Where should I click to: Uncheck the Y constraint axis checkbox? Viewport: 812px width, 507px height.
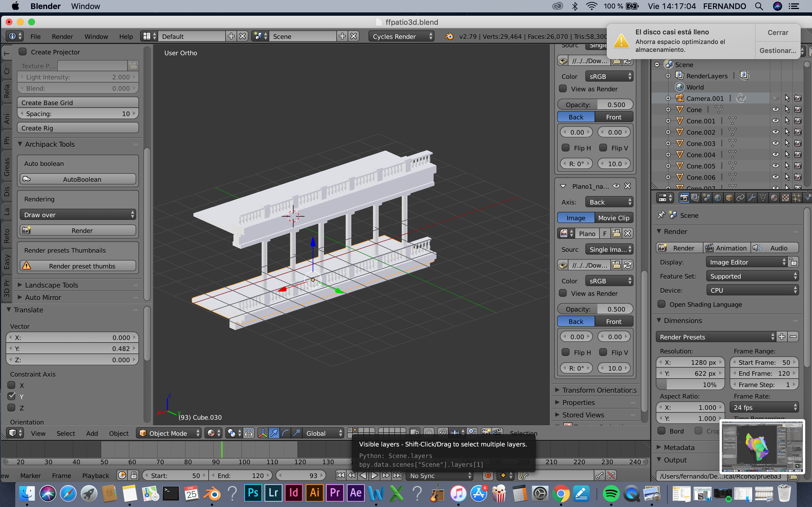(12, 396)
